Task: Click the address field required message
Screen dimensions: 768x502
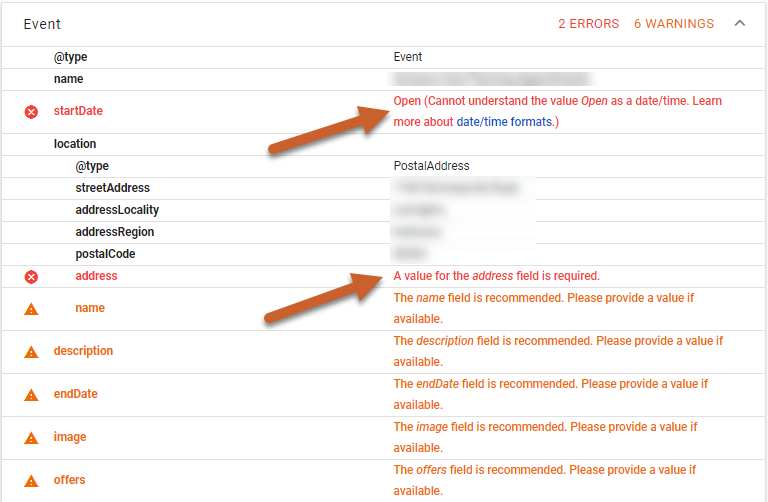Action: (496, 276)
